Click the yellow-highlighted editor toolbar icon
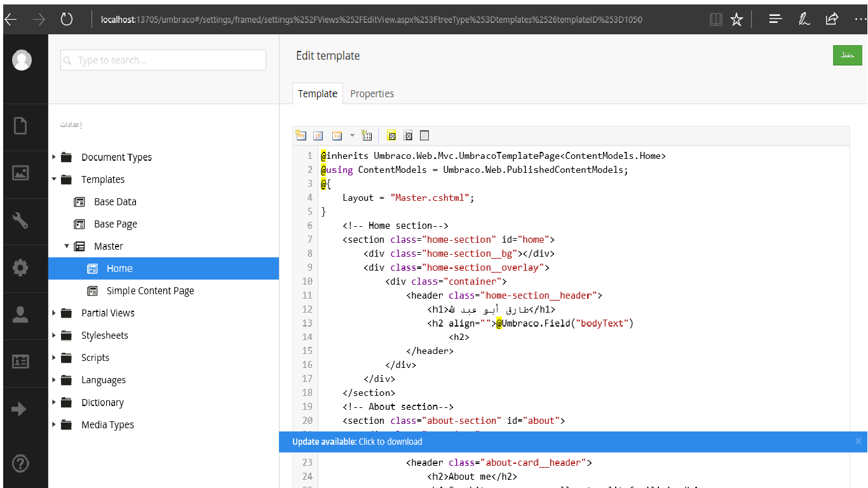The height and width of the screenshot is (488, 868). [392, 135]
